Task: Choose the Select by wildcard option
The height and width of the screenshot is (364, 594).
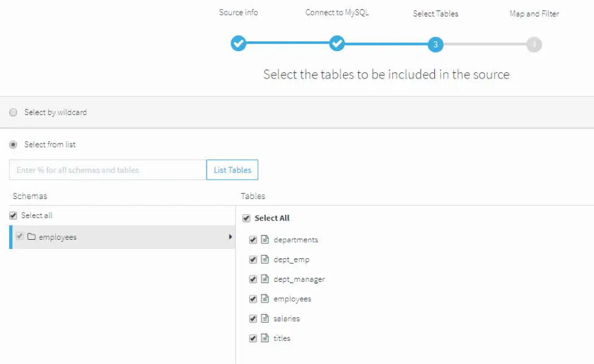Action: click(x=13, y=113)
